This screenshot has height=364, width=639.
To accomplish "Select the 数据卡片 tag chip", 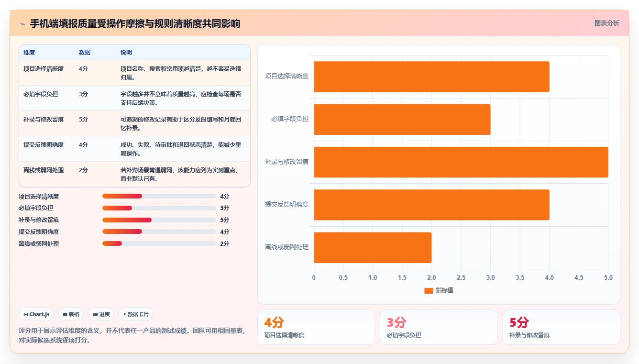I will click(136, 314).
